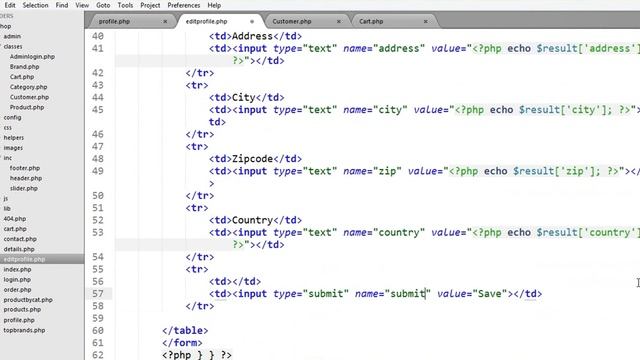640x360 pixels.
Task: Collapse the classes folder in sidebar
Action: [x=13, y=47]
